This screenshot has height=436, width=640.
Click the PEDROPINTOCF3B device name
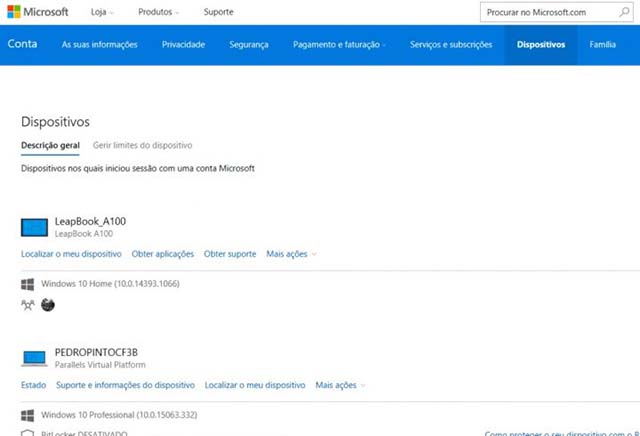96,352
